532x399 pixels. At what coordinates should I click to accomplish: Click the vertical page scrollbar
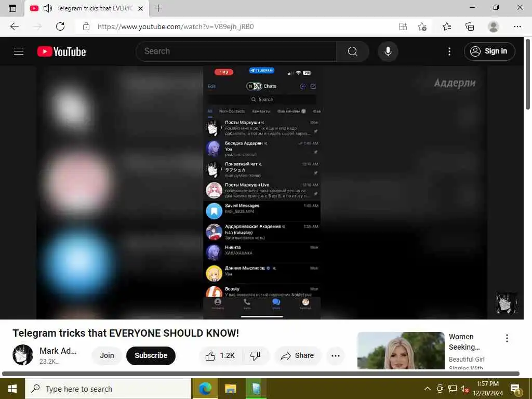[528, 74]
